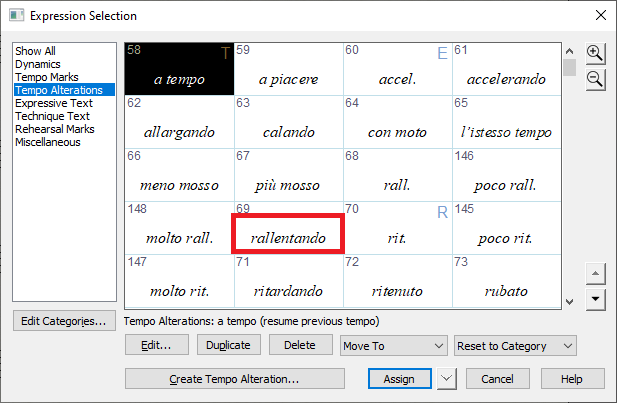Click the move down arrow button
The height and width of the screenshot is (403, 617).
coord(595,297)
